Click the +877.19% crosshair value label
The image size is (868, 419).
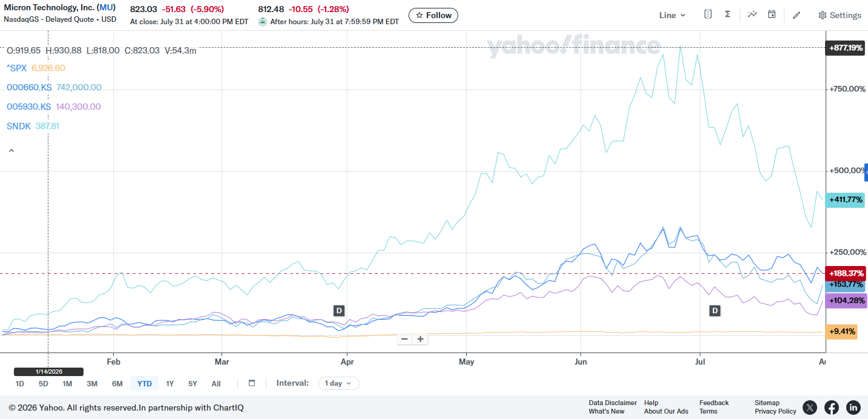tap(845, 48)
